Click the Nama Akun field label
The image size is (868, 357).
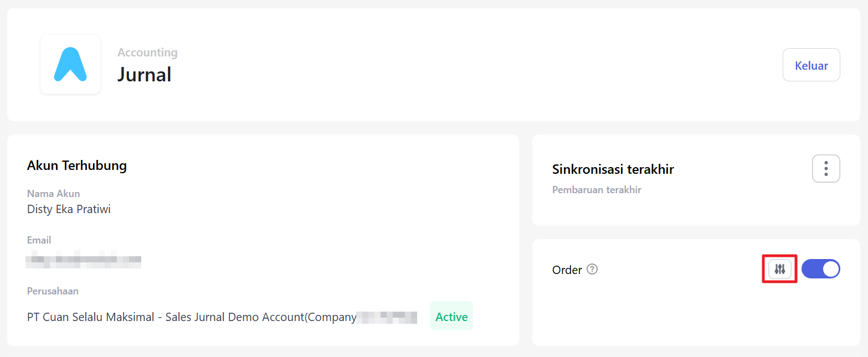pyautogui.click(x=53, y=194)
